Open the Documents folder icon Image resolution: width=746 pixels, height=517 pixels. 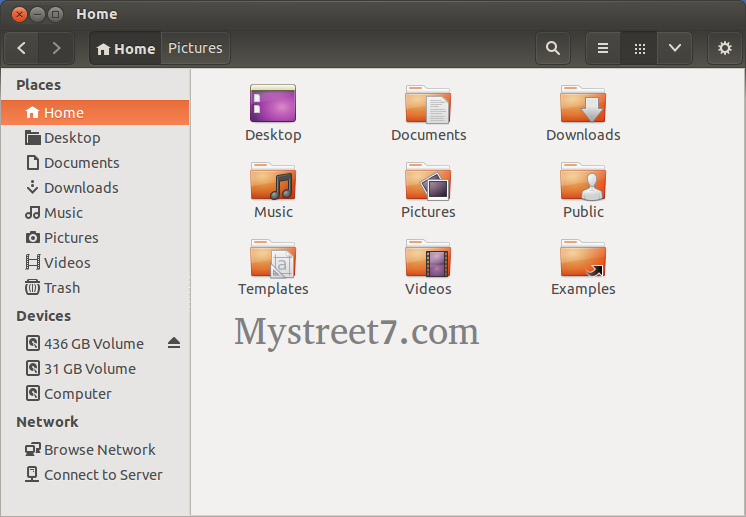tap(428, 104)
